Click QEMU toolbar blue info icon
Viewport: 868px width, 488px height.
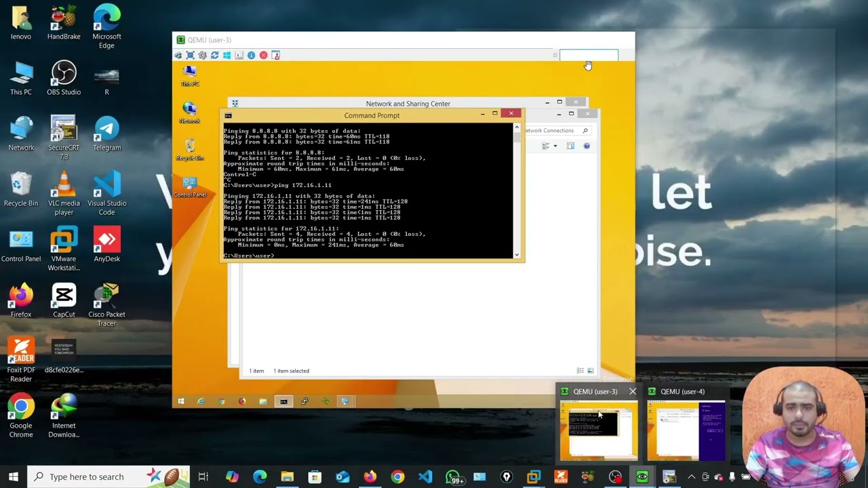pyautogui.click(x=251, y=56)
